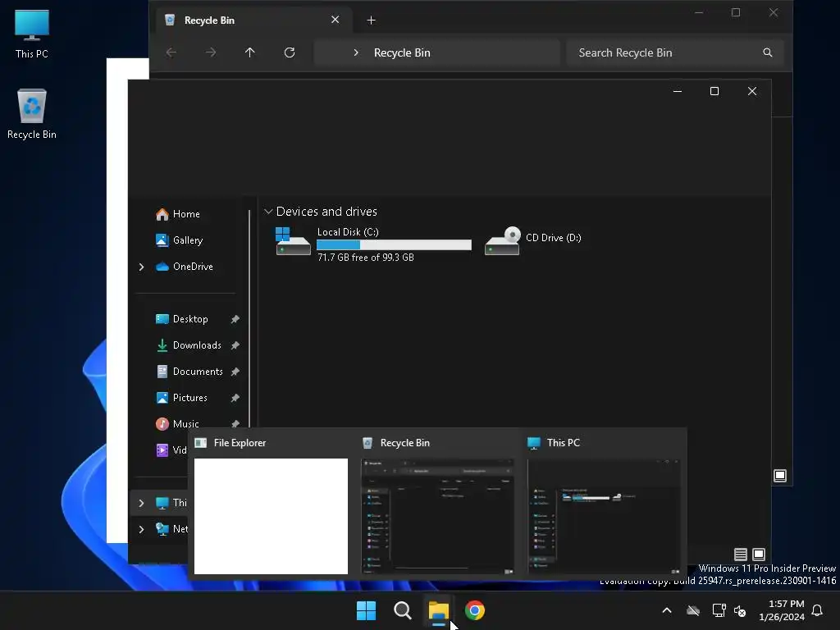Click '71.7 GB free of 99.3 GB' text
Screen dimensions: 840x630
point(365,257)
